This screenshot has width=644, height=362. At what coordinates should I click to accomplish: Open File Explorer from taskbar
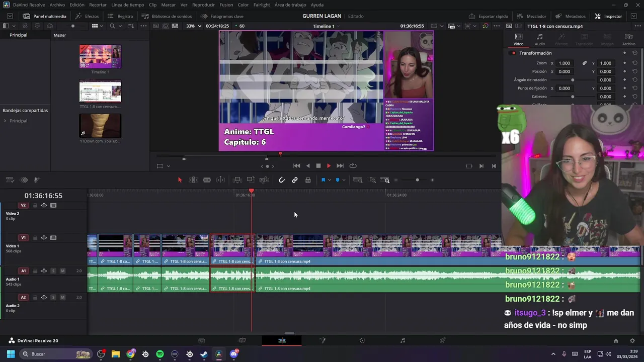tap(116, 354)
